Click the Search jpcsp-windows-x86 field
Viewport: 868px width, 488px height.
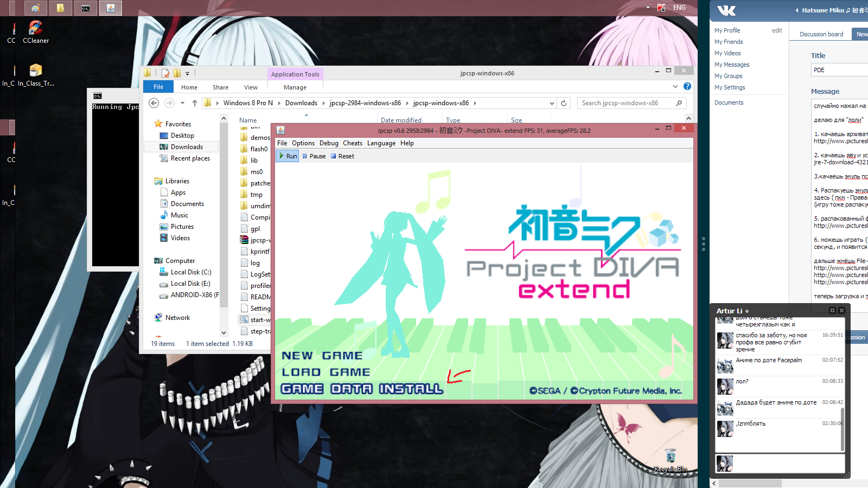(x=631, y=103)
